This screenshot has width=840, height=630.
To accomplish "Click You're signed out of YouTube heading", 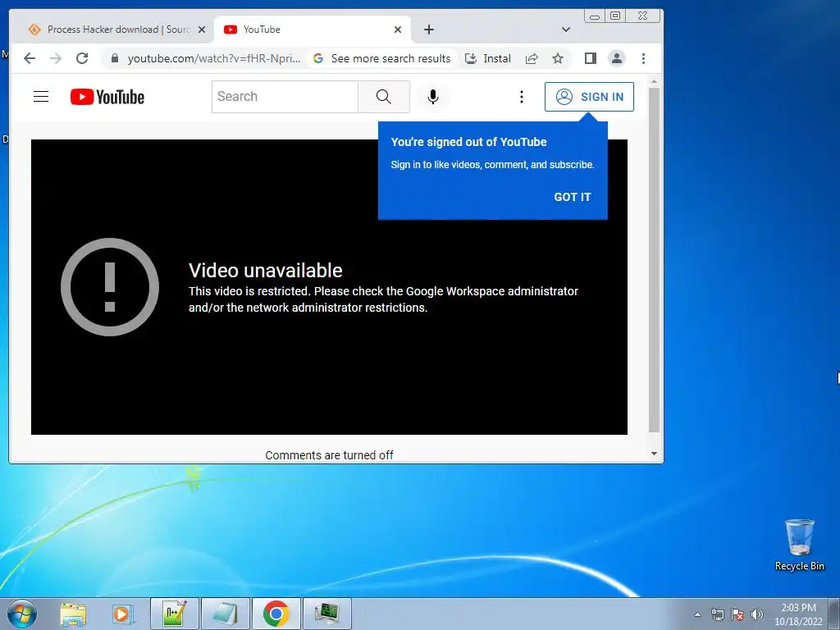I will tap(468, 142).
